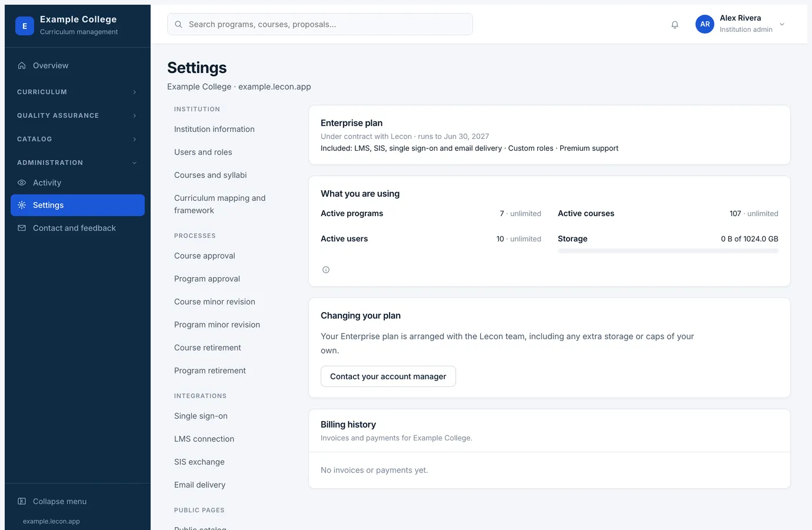Open Institution information settings
The height and width of the screenshot is (530, 812).
click(x=214, y=129)
